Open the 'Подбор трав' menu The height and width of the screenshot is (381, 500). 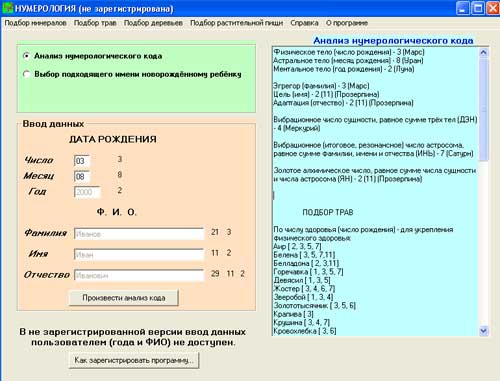coord(95,23)
